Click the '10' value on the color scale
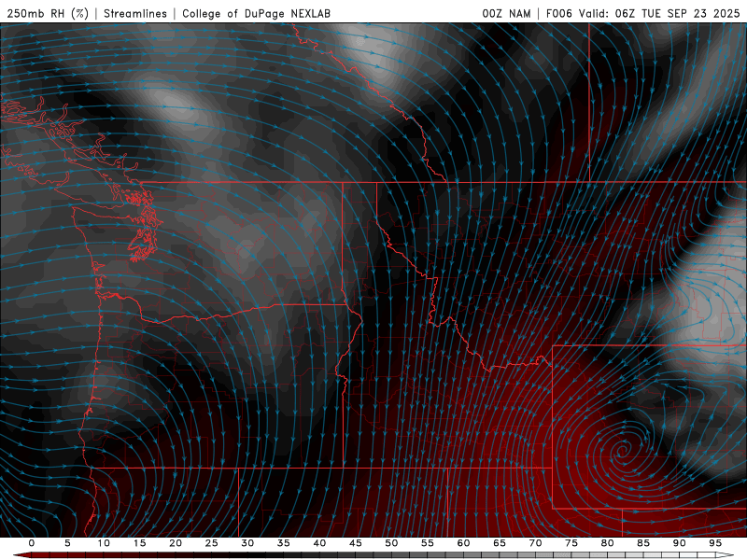Viewport: 747px width, 560px height. [104, 543]
